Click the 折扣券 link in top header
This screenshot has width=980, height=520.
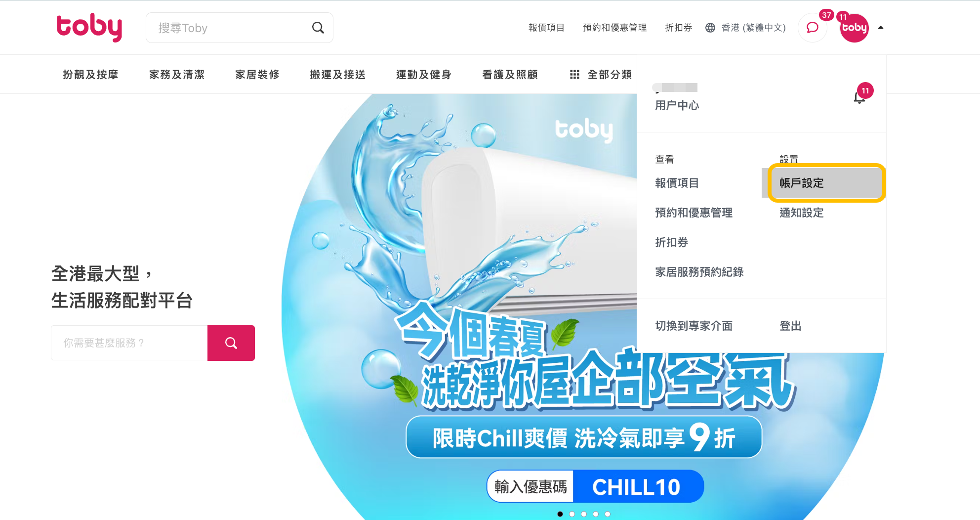(678, 28)
